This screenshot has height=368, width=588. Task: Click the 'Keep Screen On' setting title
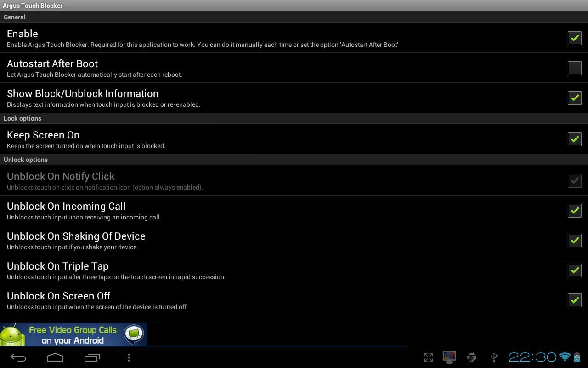43,135
